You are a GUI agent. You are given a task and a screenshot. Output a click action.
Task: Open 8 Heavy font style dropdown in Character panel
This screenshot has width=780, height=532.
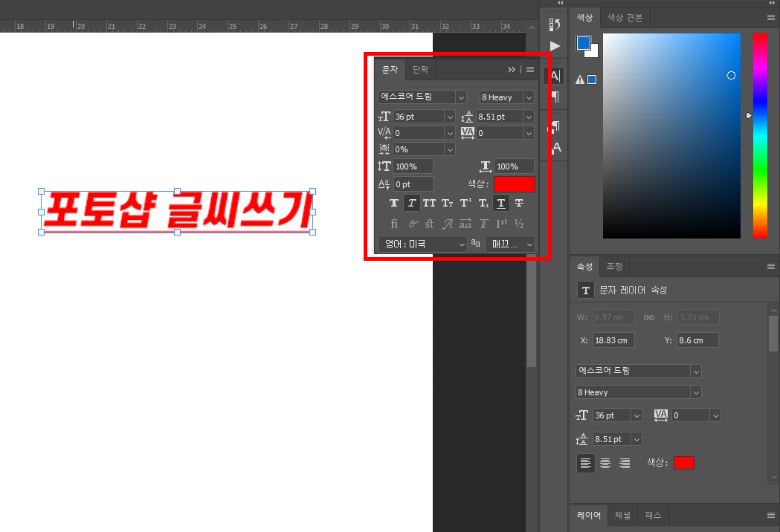click(529, 97)
